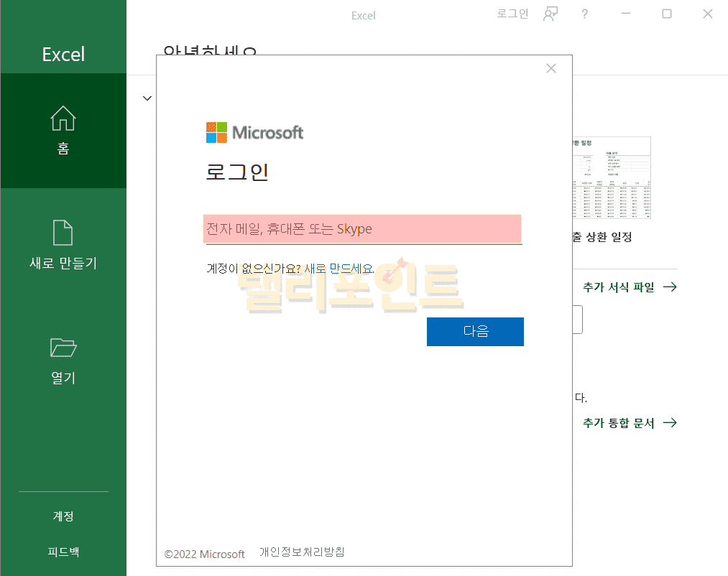This screenshot has width=728, height=576.
Task: Collapse the section chevron under the greeting
Action: coord(147,98)
